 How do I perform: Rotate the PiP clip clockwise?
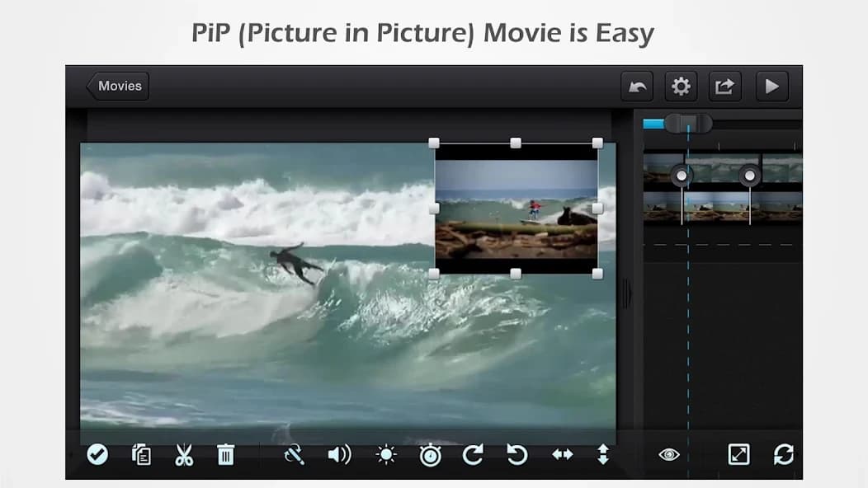[473, 454]
